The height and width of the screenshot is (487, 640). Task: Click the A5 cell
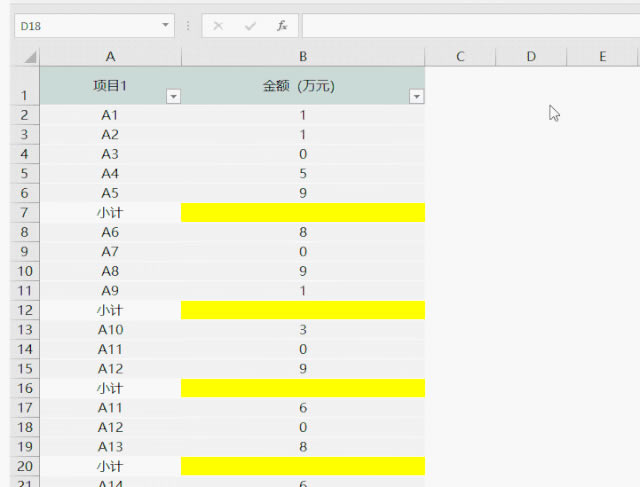click(110, 193)
